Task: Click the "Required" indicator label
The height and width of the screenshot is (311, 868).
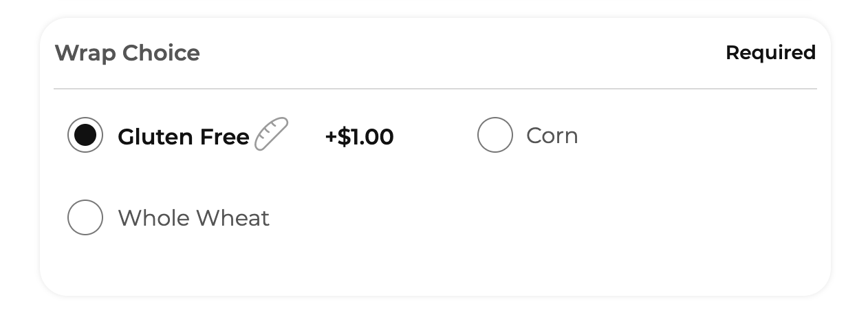Action: pos(770,52)
